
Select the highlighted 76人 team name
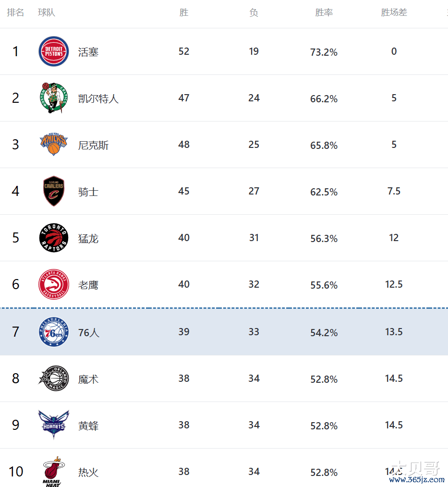[89, 332]
